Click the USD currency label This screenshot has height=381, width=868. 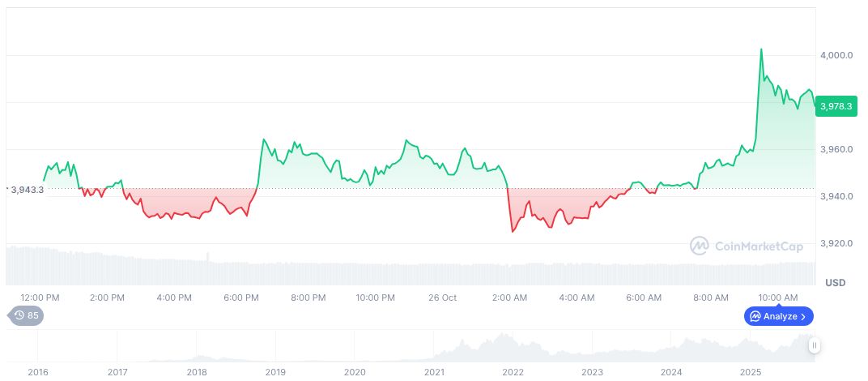coord(835,283)
